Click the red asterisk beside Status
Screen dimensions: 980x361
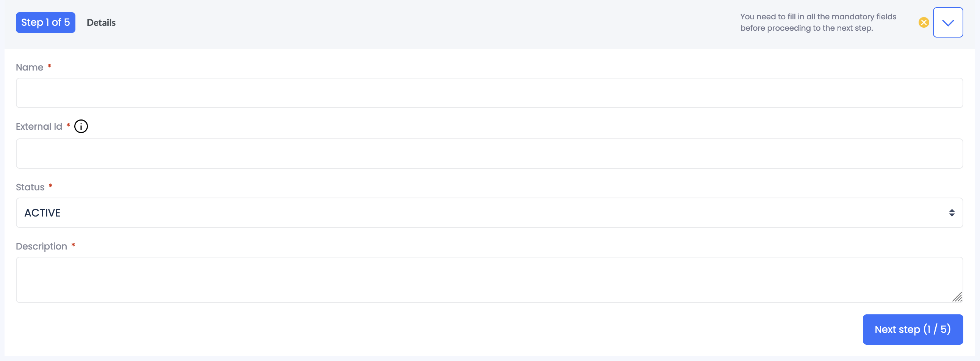51,186
